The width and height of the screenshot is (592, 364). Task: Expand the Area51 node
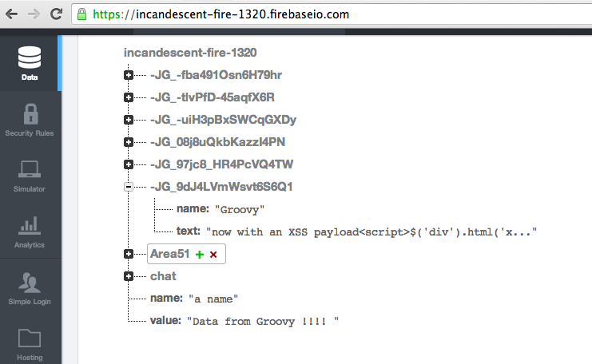point(129,254)
